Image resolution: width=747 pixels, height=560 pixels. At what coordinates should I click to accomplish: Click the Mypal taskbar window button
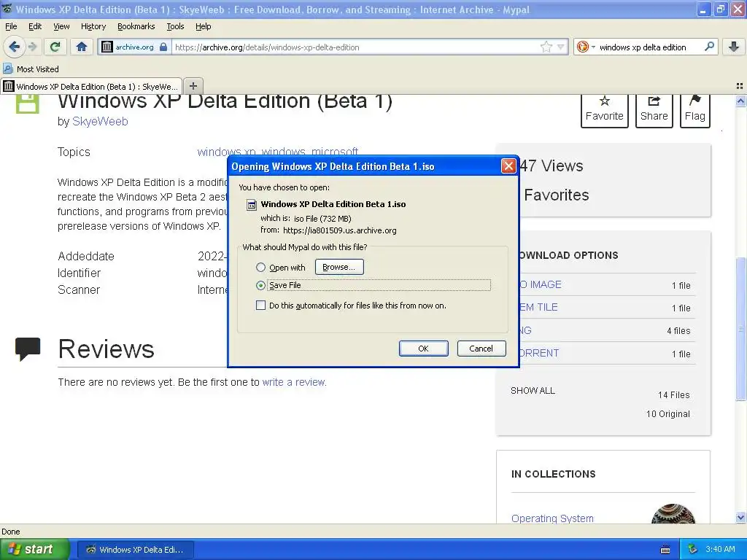pos(135,550)
